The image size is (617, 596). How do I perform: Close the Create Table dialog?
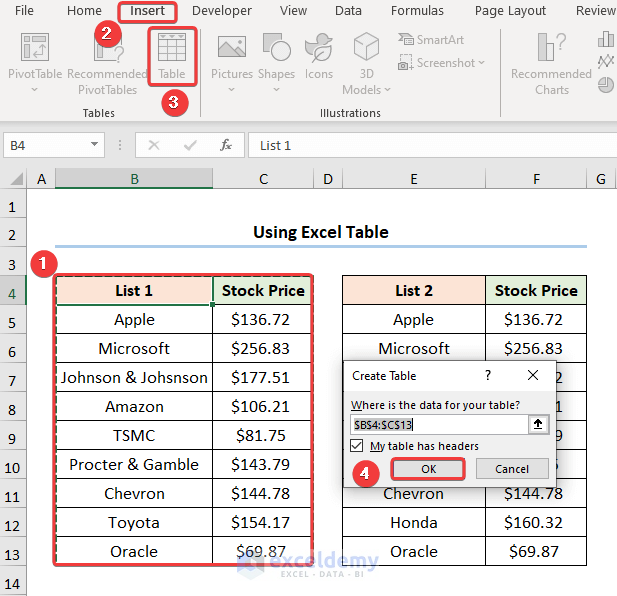tap(533, 375)
